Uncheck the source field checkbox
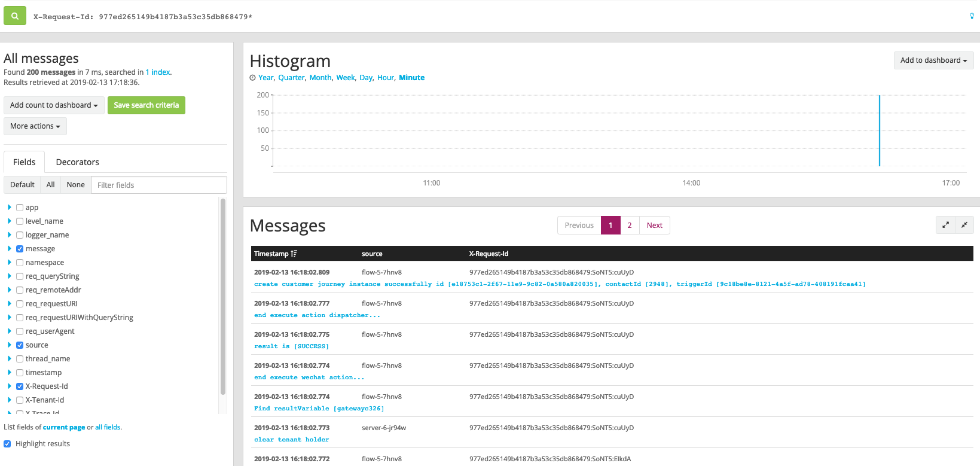 tap(20, 345)
